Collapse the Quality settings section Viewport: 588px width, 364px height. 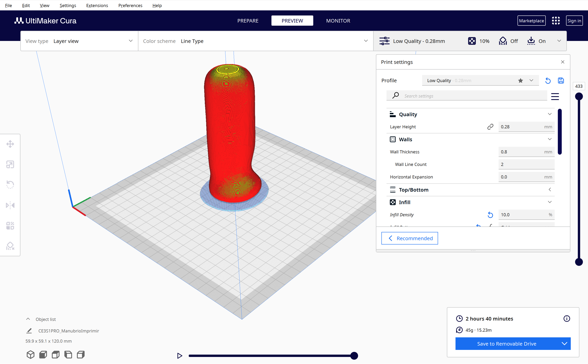(550, 114)
